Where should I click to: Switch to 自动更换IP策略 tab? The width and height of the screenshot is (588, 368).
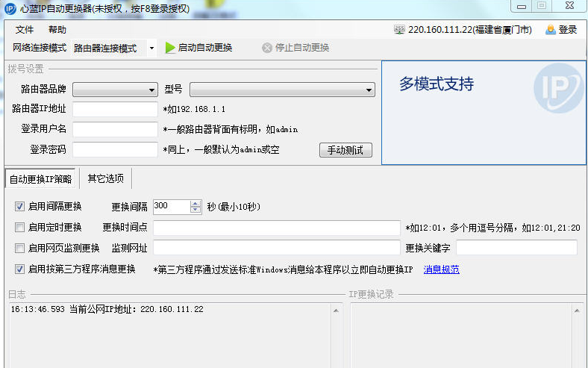40,179
